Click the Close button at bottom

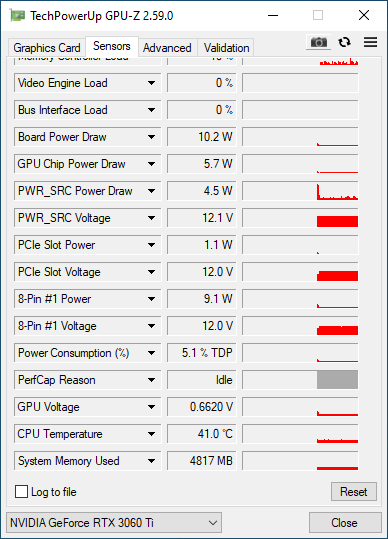click(x=344, y=523)
